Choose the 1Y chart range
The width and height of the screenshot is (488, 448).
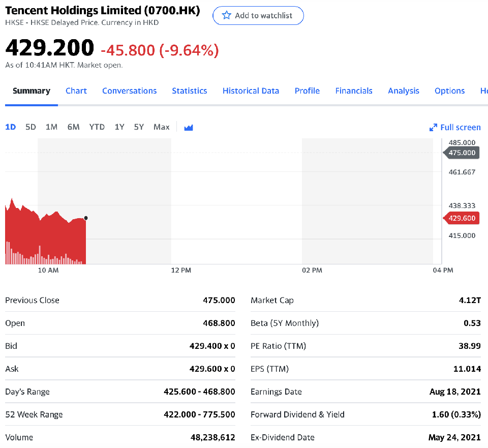point(119,127)
